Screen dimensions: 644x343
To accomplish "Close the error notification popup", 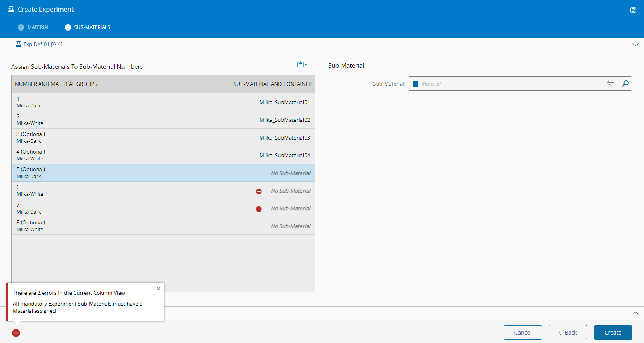I will [158, 288].
